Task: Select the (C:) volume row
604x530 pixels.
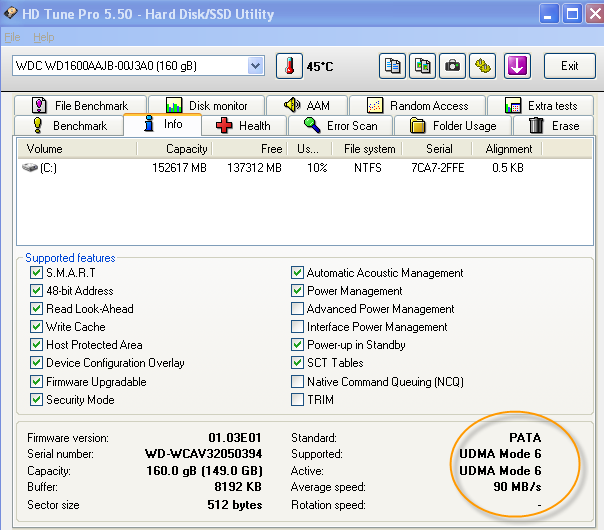Action: 304,168
